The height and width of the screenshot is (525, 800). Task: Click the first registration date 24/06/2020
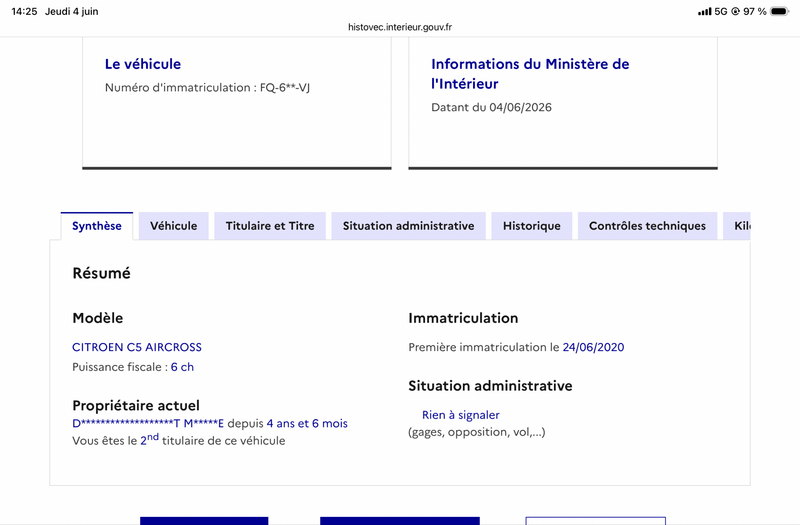coord(593,347)
